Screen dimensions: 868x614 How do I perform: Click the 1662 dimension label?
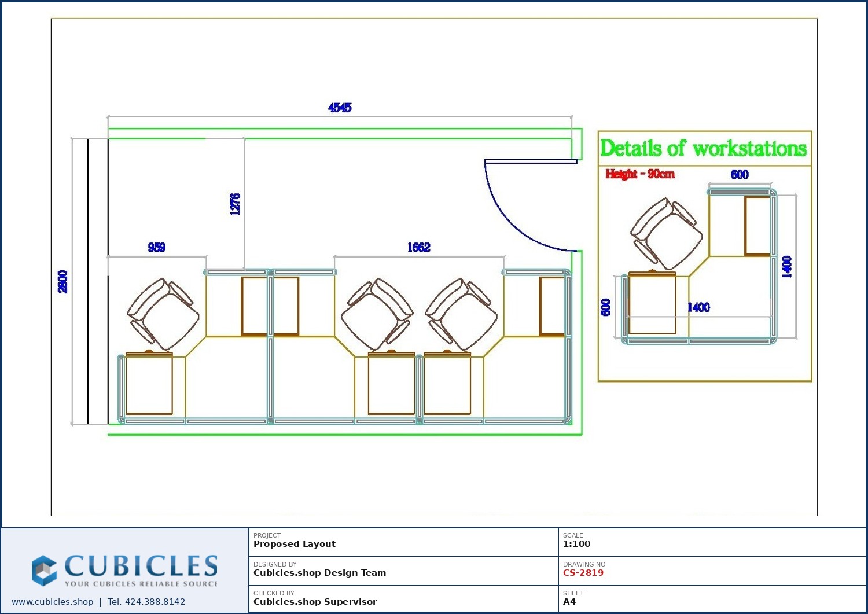click(418, 248)
